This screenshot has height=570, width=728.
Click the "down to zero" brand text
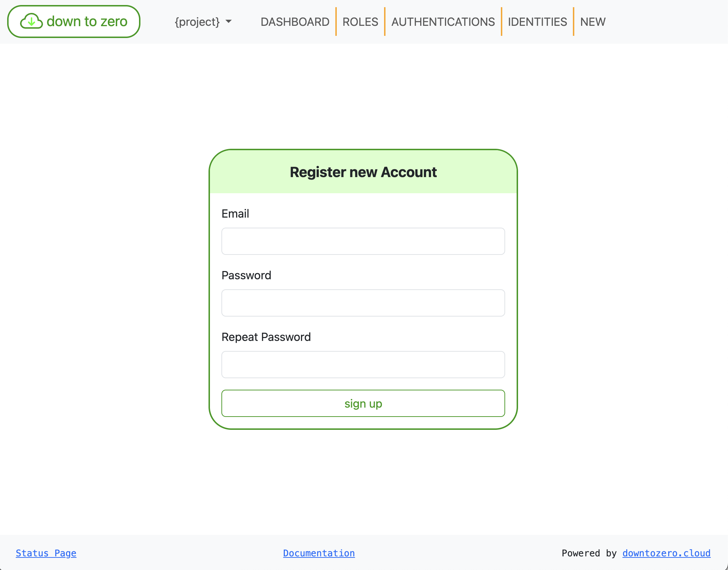click(87, 22)
